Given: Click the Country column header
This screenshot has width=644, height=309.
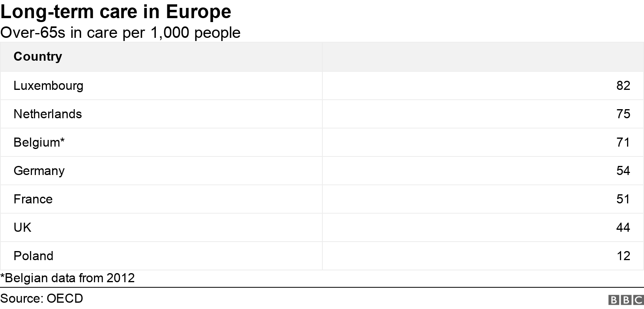Looking at the screenshot, I should click(38, 56).
